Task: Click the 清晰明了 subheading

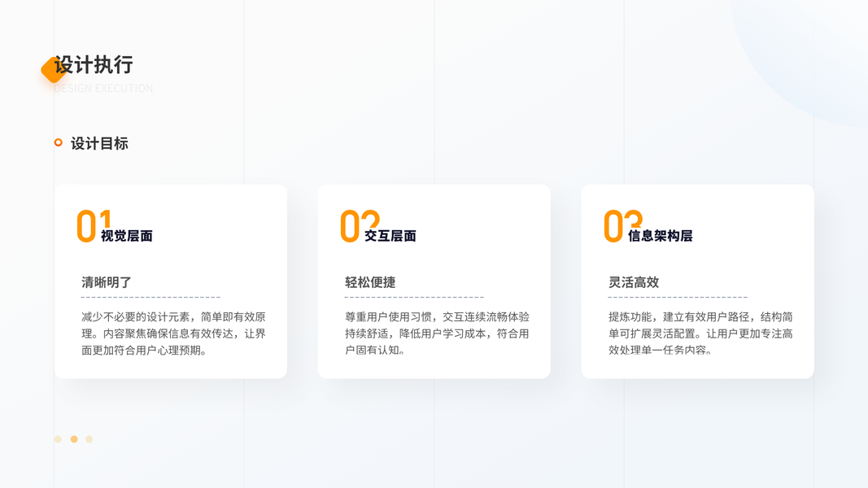Action: click(x=107, y=282)
